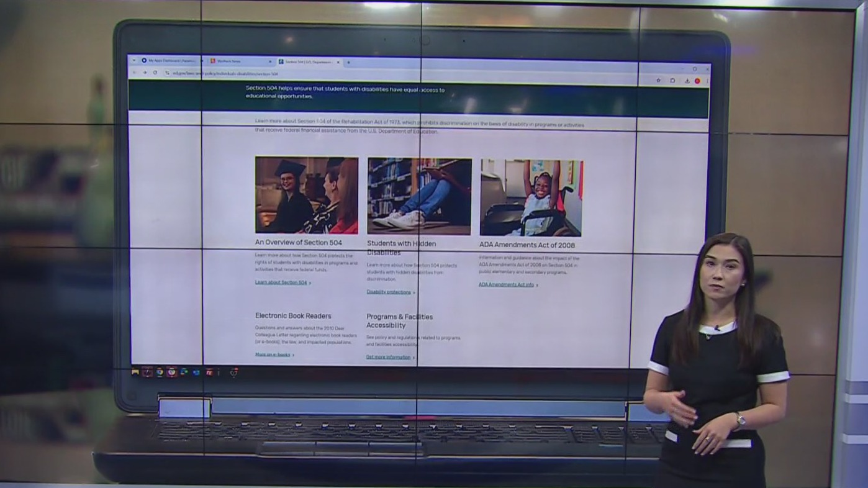Click the "Learn about Section 504" link
Image resolution: width=868 pixels, height=488 pixels.
pyautogui.click(x=281, y=282)
